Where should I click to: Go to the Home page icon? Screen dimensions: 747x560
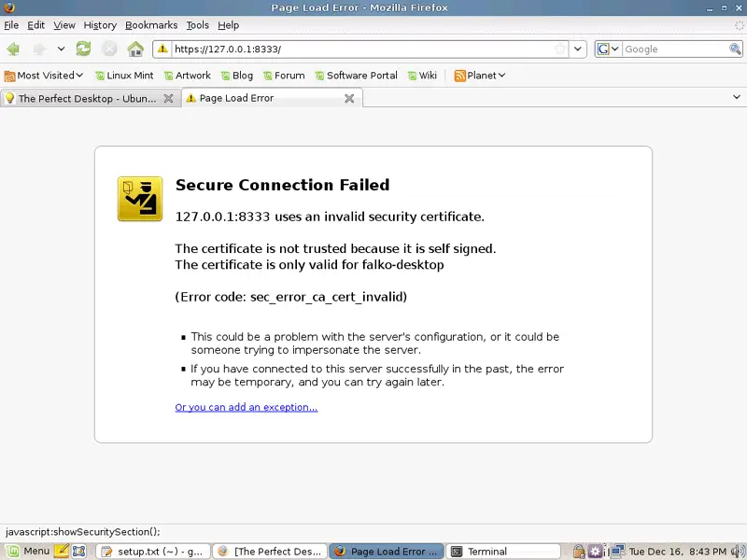(x=135, y=49)
